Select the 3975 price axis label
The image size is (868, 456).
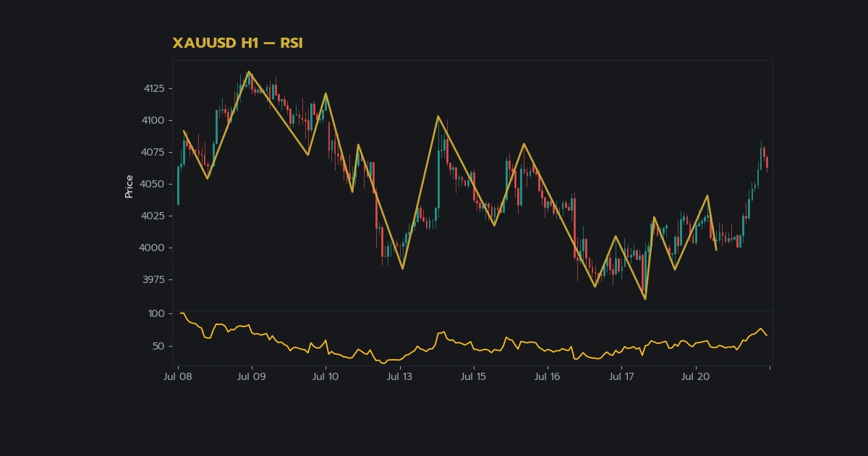[154, 280]
